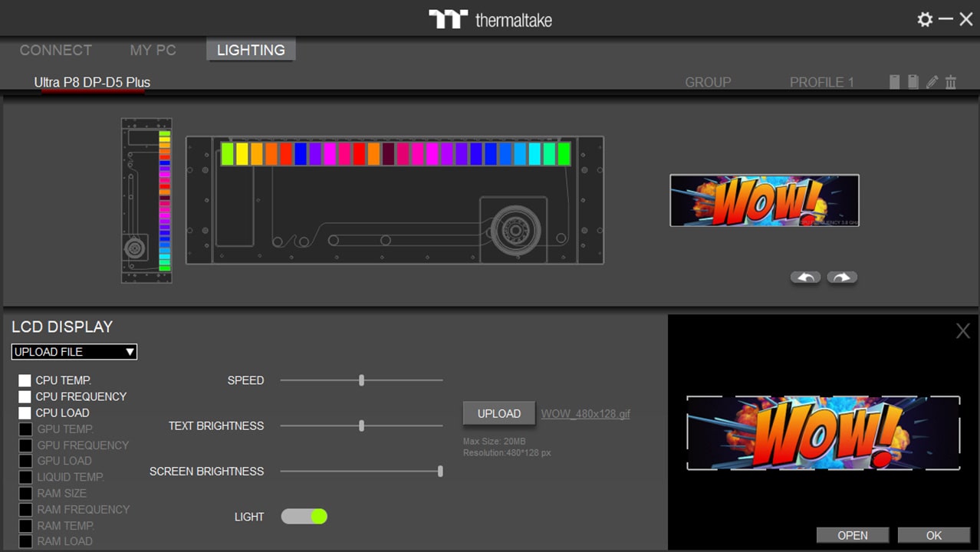
Task: Click the Thermaltake logo in the title bar
Action: [x=490, y=19]
